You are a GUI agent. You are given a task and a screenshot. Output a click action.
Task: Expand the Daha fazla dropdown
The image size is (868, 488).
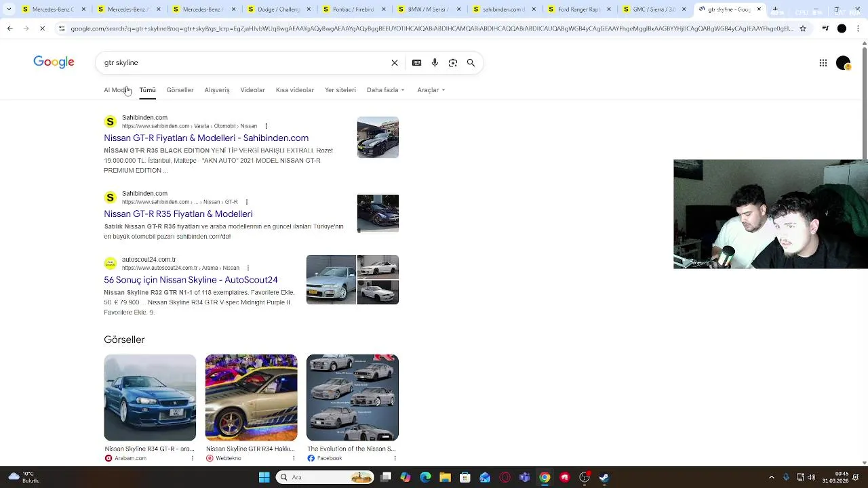tap(385, 90)
